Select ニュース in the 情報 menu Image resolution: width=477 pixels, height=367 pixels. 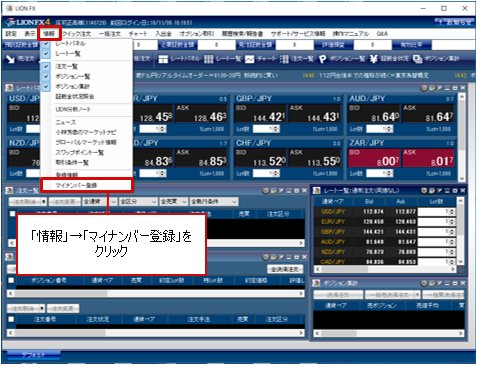click(x=86, y=122)
